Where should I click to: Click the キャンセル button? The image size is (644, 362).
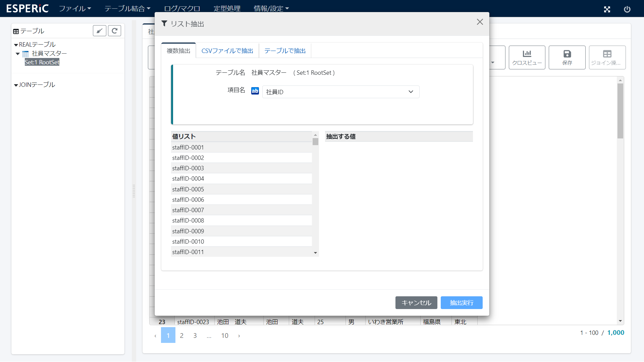(416, 303)
